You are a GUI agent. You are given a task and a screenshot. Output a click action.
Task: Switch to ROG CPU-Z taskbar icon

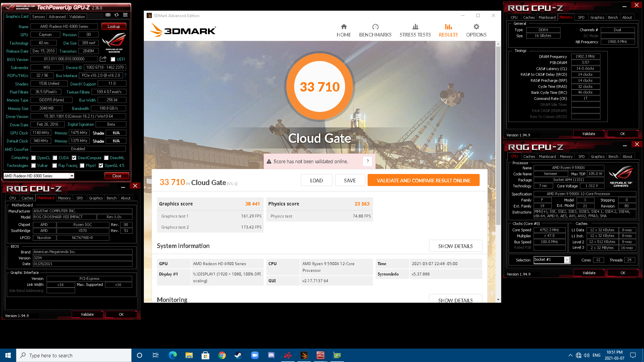click(320, 355)
